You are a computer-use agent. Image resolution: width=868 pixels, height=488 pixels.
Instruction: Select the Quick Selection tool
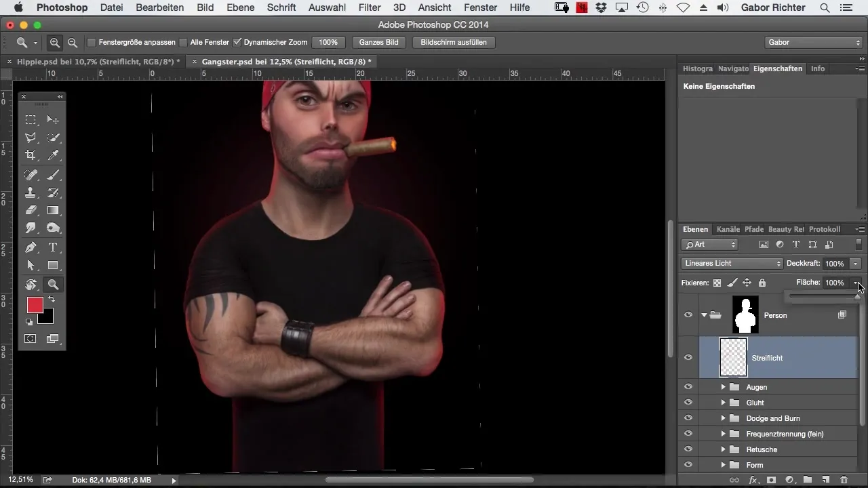(53, 138)
